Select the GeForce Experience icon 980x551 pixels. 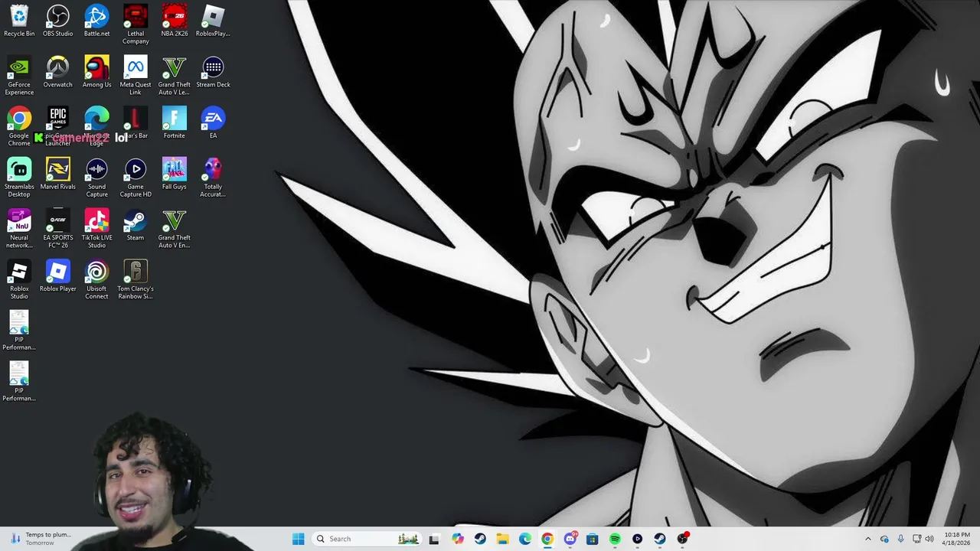(x=19, y=76)
